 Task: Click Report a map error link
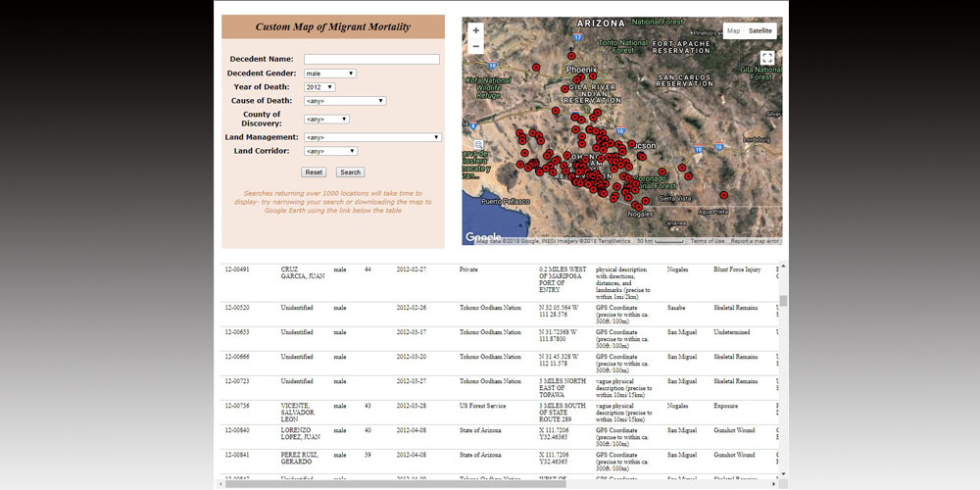pos(755,241)
